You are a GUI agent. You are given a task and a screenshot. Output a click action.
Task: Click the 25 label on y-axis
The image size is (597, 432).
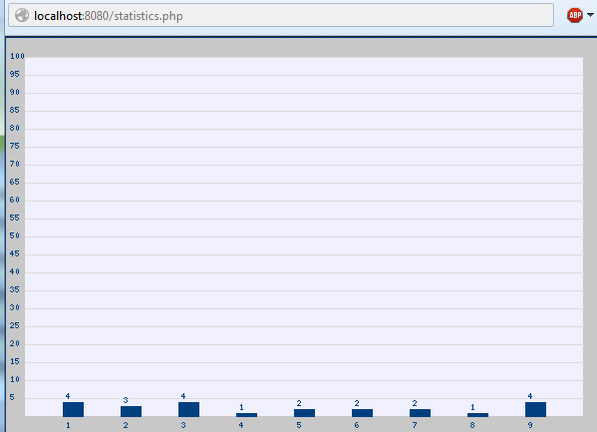coord(14,325)
